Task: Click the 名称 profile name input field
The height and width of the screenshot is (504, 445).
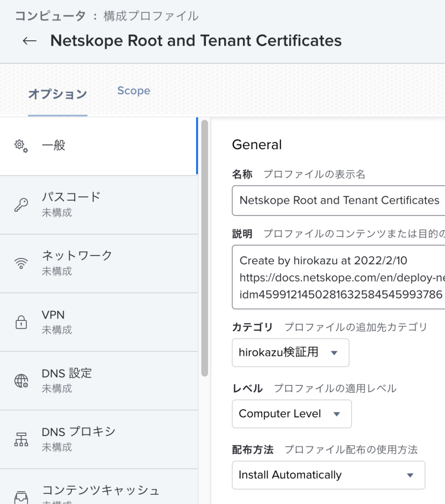Action: (338, 201)
